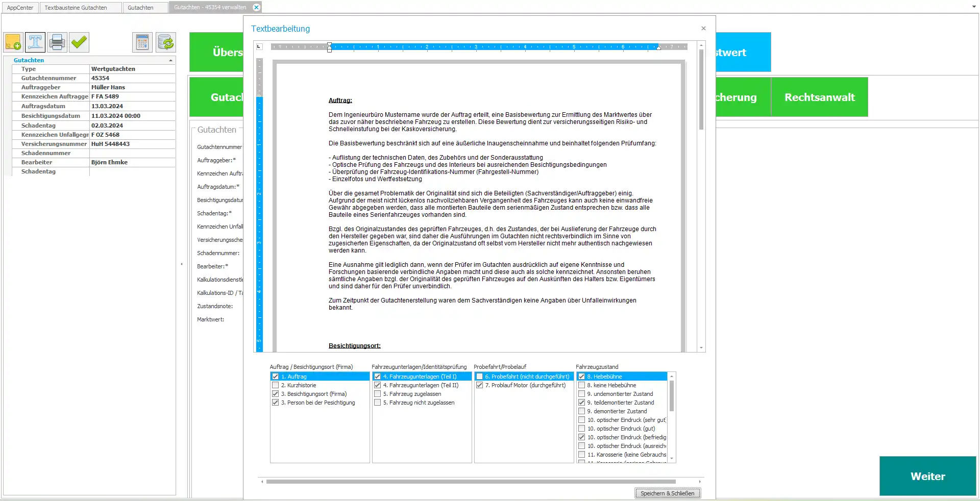Toggle the 1. Auftrag checkbox

coord(276,377)
